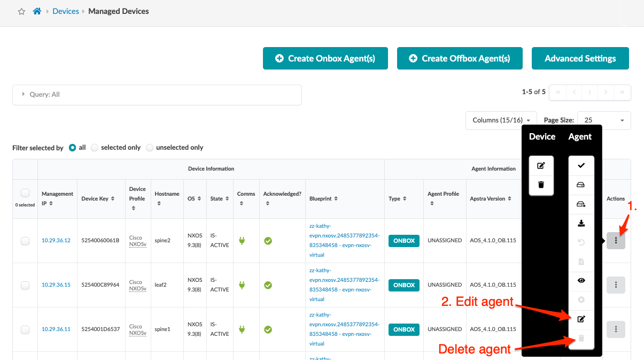Select the checkbox for device 10.29.36.12
644x361 pixels.
click(x=25, y=241)
